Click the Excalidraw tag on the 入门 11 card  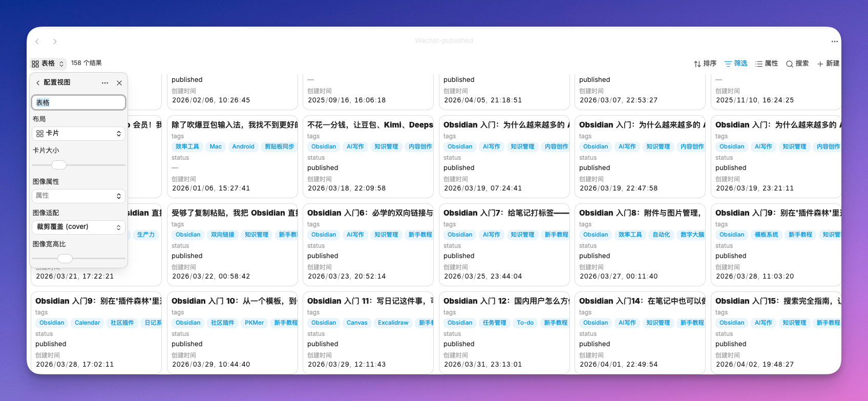(x=393, y=323)
